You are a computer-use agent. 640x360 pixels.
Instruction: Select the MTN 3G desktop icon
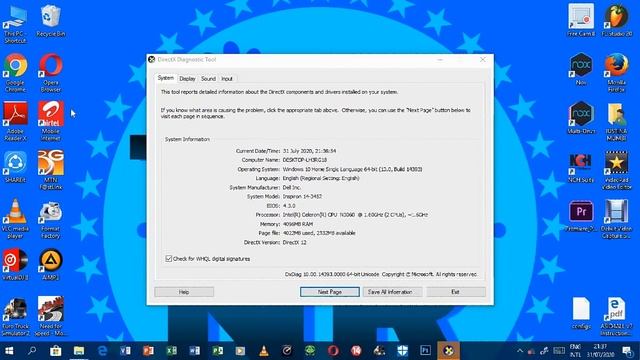(x=51, y=170)
